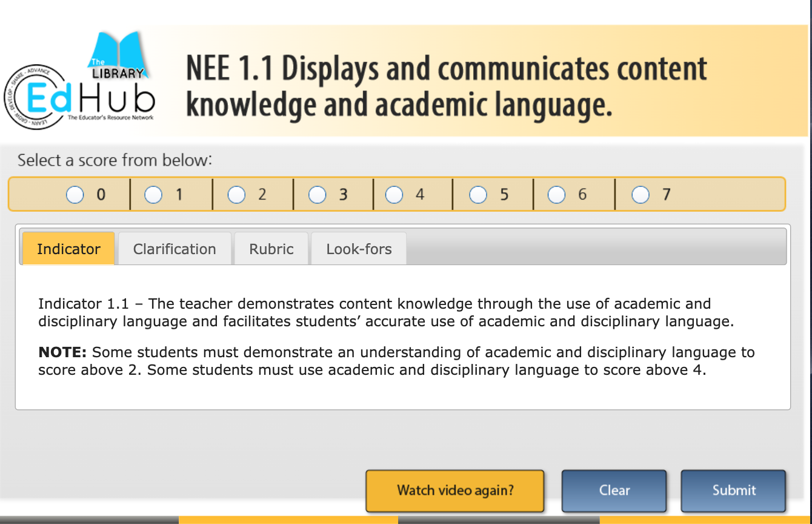Pick the score 2 radio button
This screenshot has width=812, height=524.
coord(236,195)
